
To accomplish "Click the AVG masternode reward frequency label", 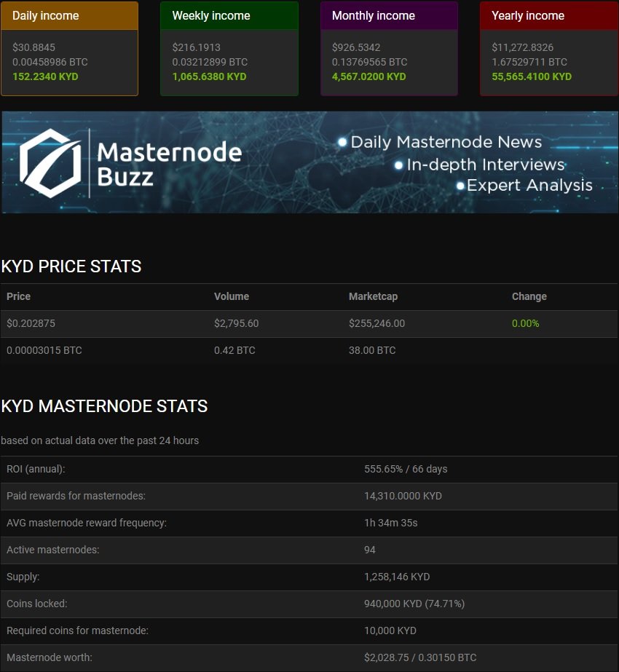I will pyautogui.click(x=87, y=523).
